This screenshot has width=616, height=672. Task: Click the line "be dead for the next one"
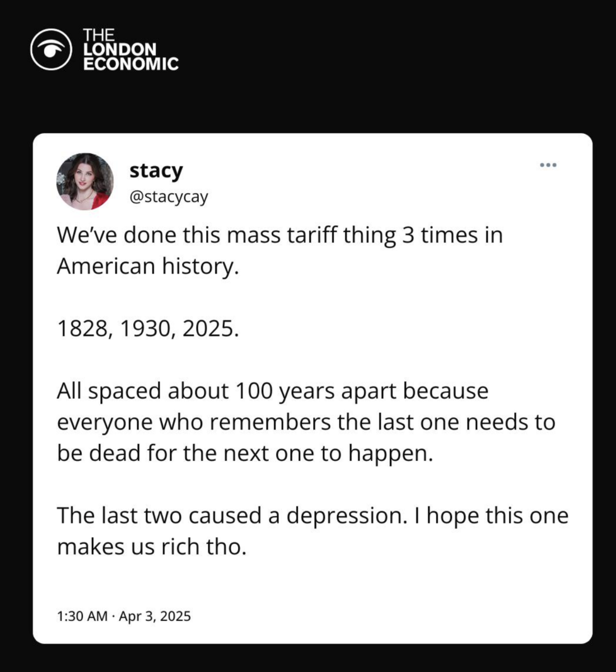click(x=245, y=453)
